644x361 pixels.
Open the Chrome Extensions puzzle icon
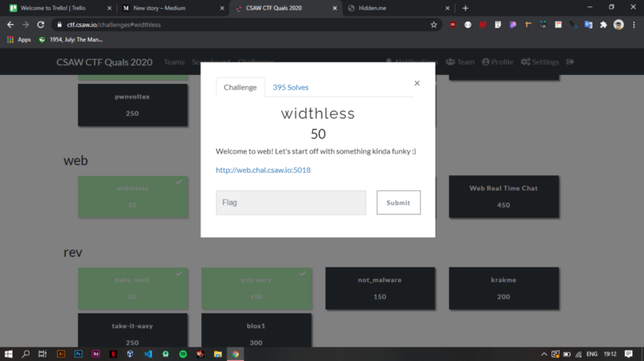(603, 25)
